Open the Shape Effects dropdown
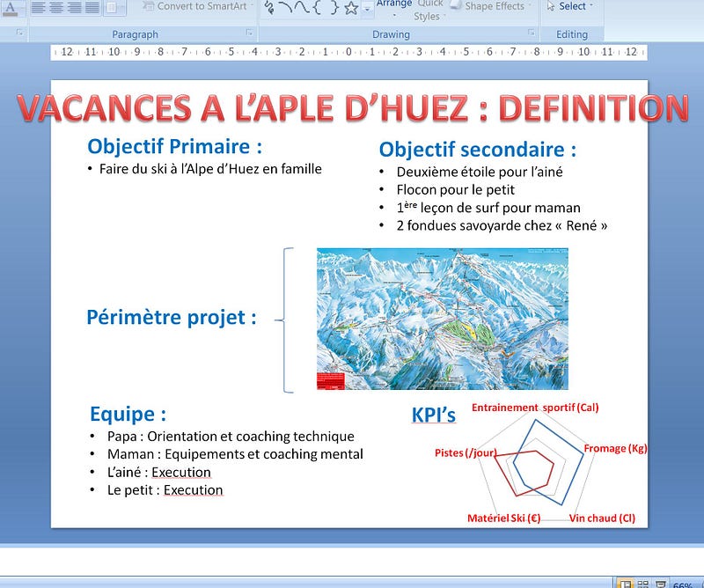This screenshot has width=704, height=588. tap(492, 6)
